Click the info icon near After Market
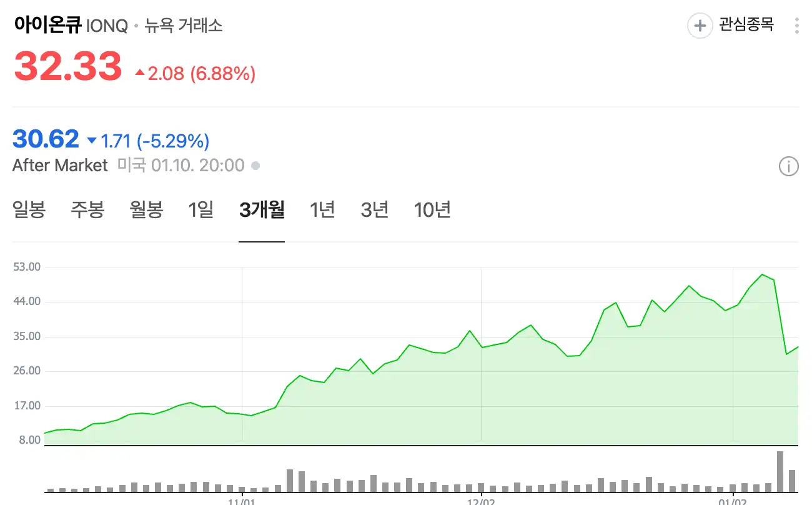Viewport: 812px width, 505px height. tap(789, 166)
